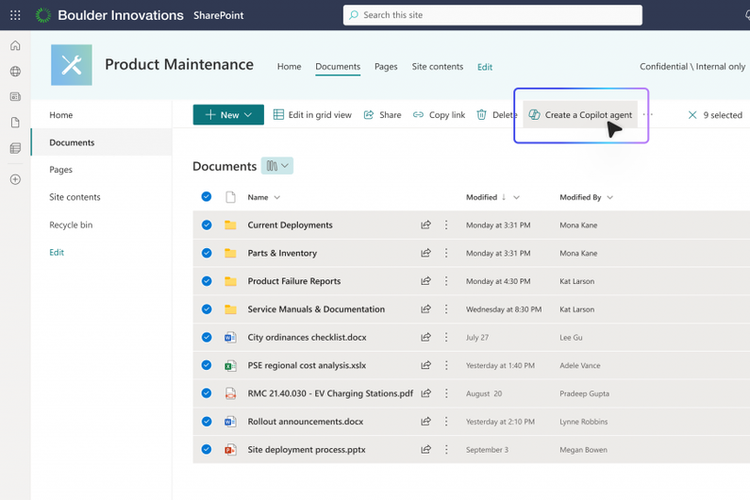The image size is (750, 500).
Task: Click the home icon in left rail
Action: (x=15, y=46)
